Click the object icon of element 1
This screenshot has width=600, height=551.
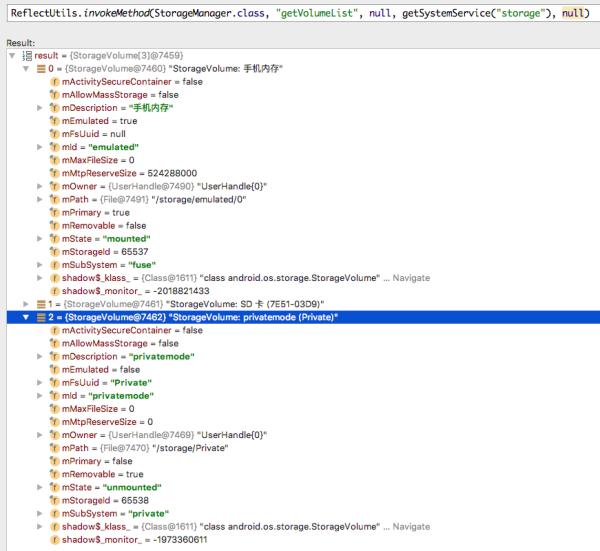(41, 304)
